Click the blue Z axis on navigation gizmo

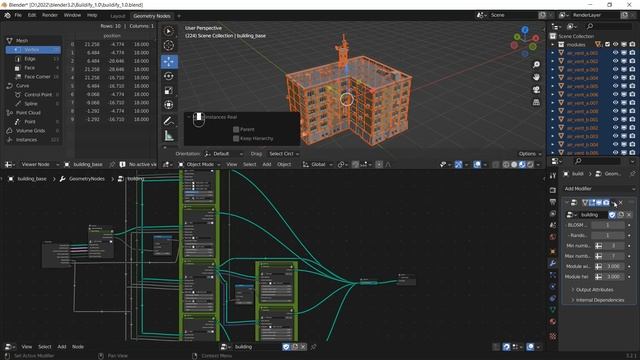[525, 30]
